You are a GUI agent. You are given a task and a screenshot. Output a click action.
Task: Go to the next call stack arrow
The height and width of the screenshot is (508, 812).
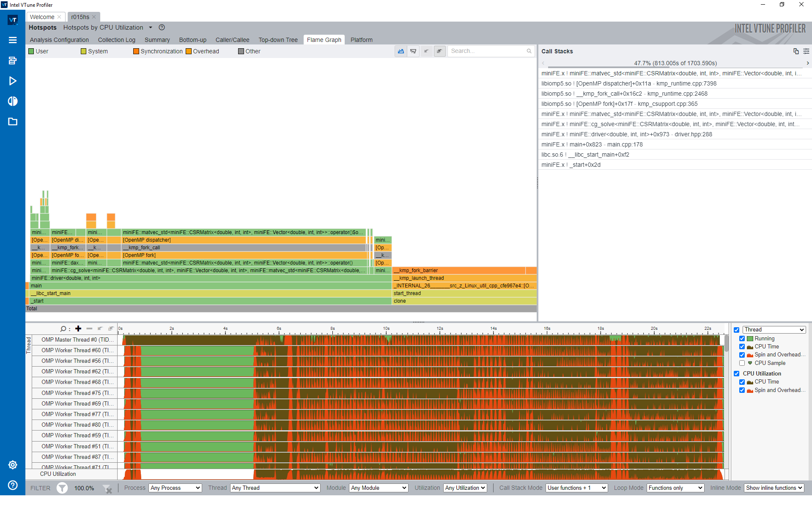click(808, 63)
